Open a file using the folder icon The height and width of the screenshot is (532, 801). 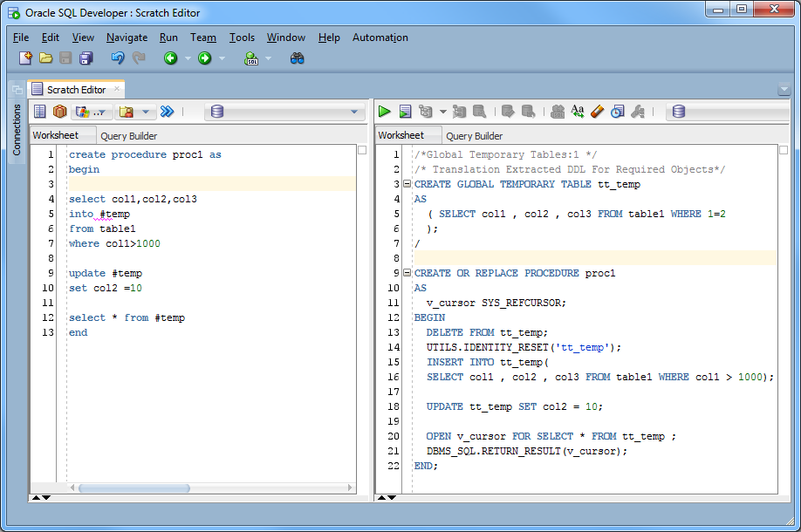click(45, 58)
